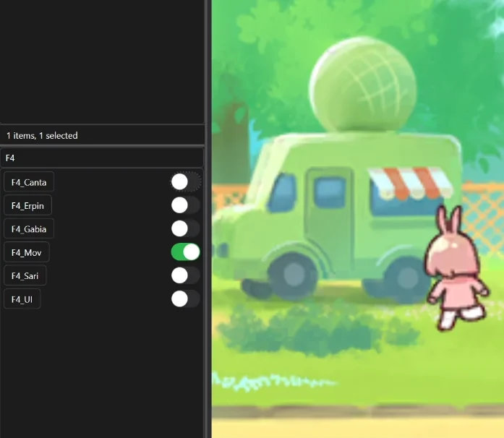Select the F4_Canta label button
The height and width of the screenshot is (438, 504).
tap(29, 182)
